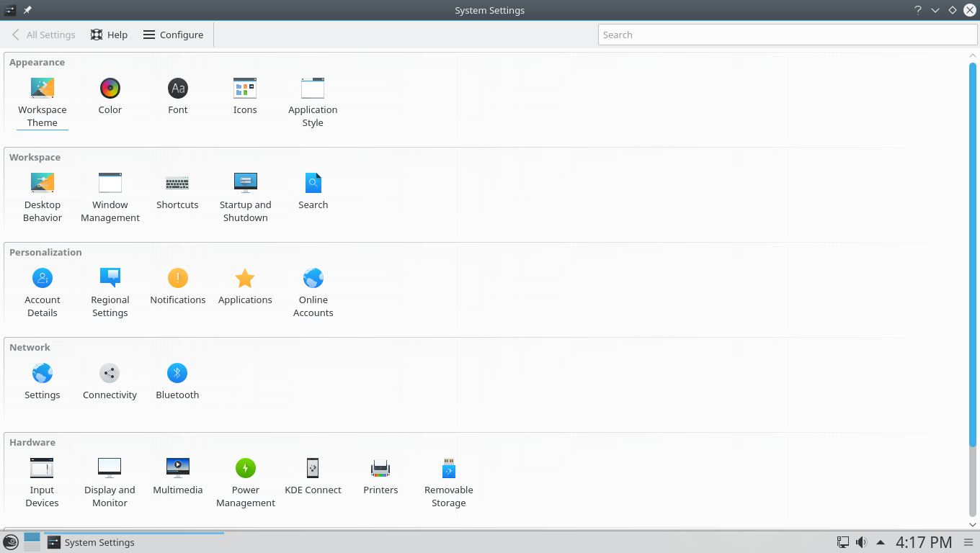Open the application launcher in taskbar
980x553 pixels.
coord(11,542)
